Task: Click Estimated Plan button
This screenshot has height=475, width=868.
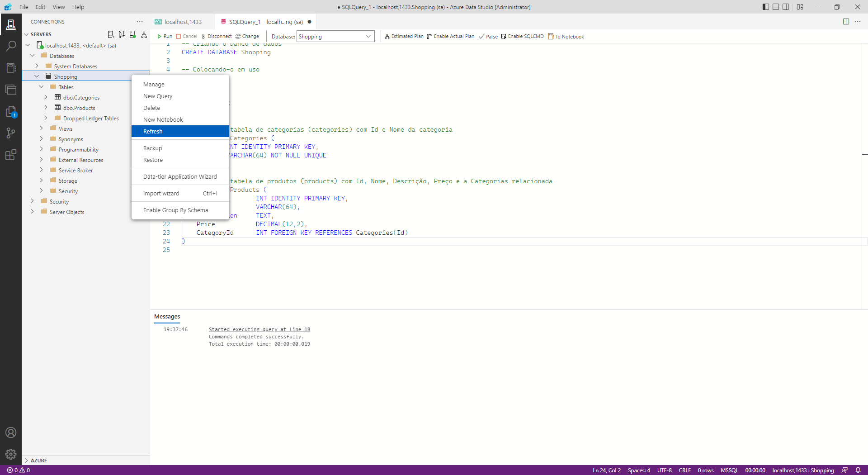Action: (x=404, y=36)
